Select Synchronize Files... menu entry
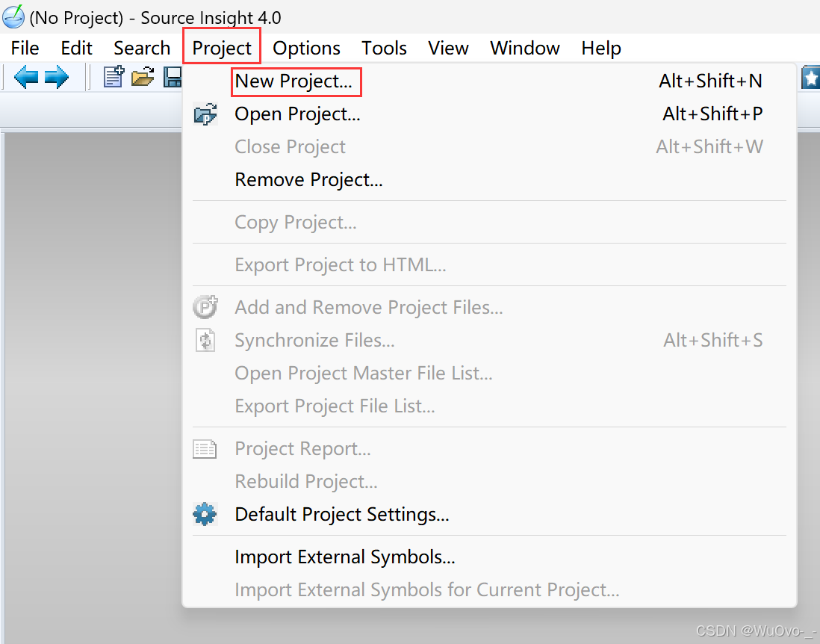 click(x=489, y=340)
